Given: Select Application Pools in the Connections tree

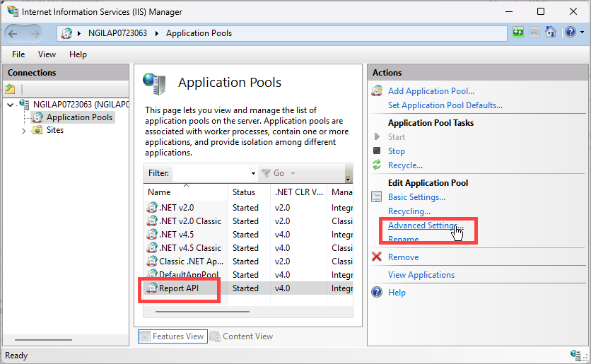Looking at the screenshot, I should point(79,117).
